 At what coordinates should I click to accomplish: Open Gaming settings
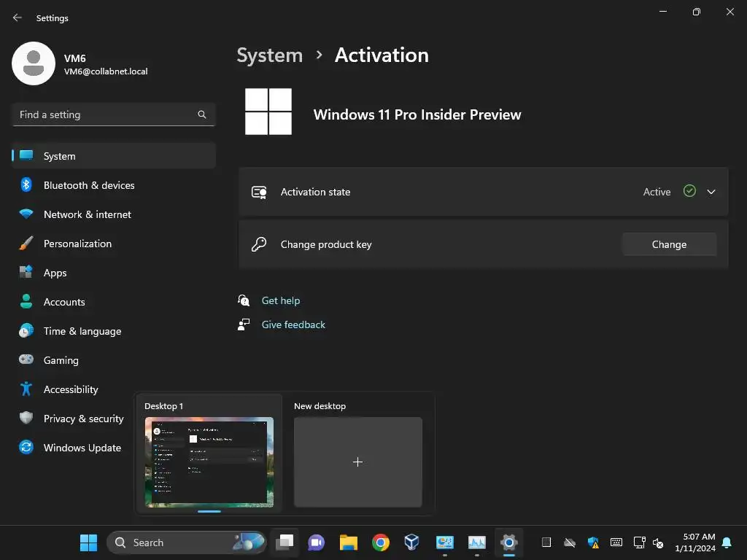[113, 360]
